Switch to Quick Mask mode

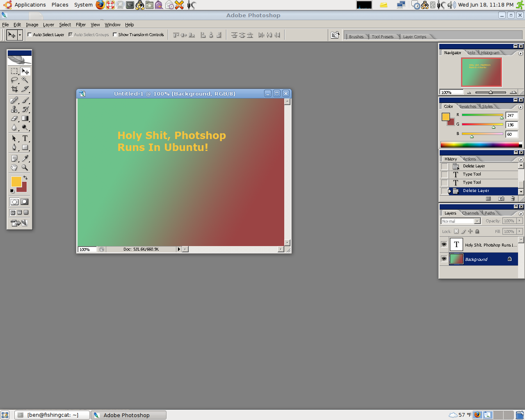click(25, 201)
